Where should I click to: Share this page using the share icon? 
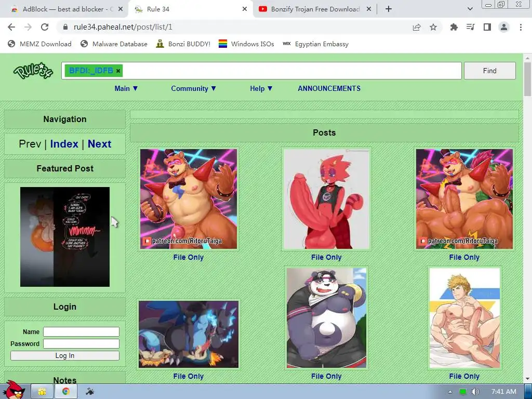417,27
